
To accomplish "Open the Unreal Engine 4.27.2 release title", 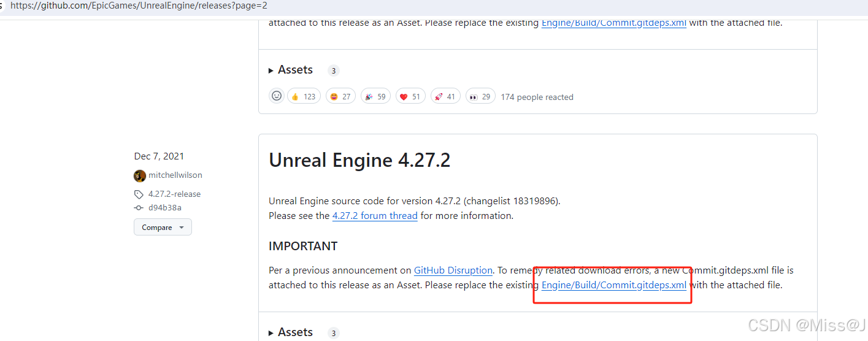I will pyautogui.click(x=359, y=161).
